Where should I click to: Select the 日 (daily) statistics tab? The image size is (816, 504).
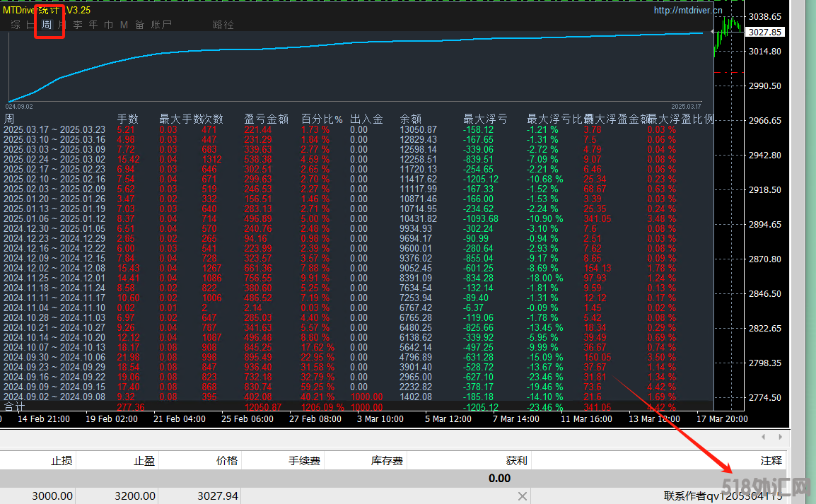coord(30,25)
